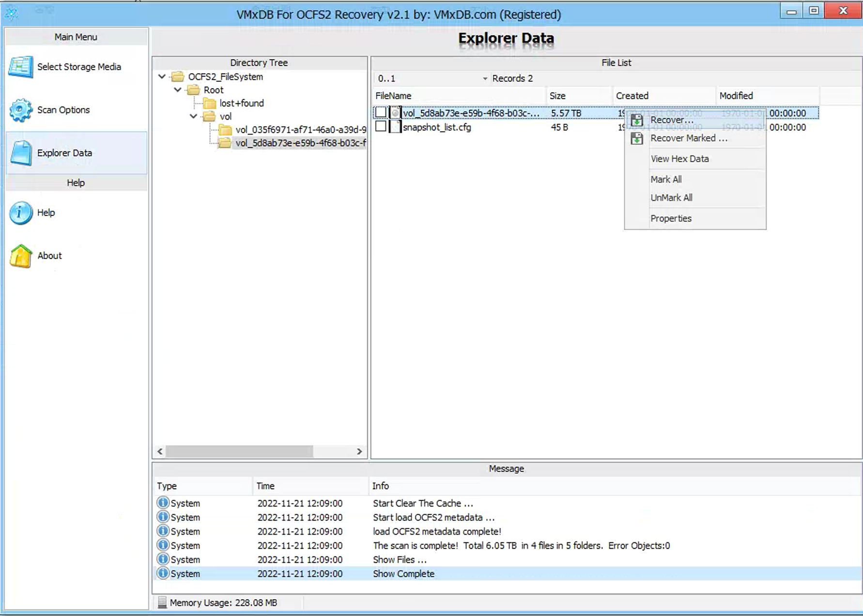Click 'Records 2' label
This screenshot has width=863, height=616.
point(512,78)
